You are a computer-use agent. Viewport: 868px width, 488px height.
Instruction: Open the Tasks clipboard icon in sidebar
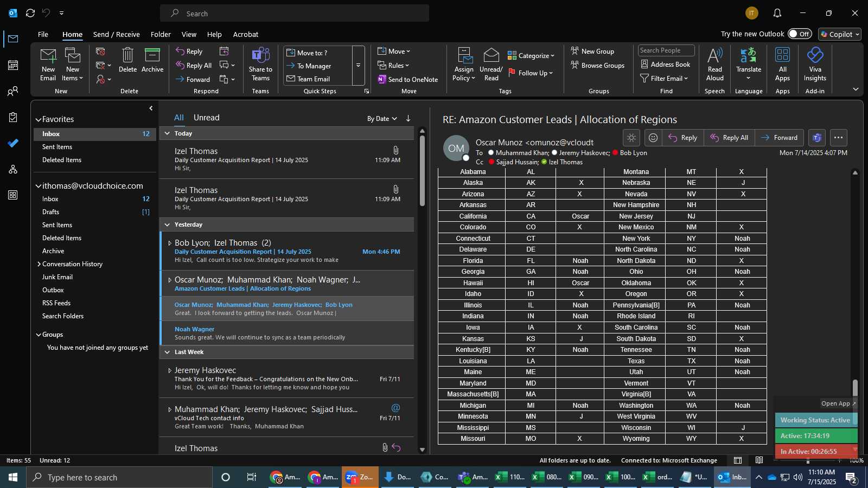click(13, 117)
